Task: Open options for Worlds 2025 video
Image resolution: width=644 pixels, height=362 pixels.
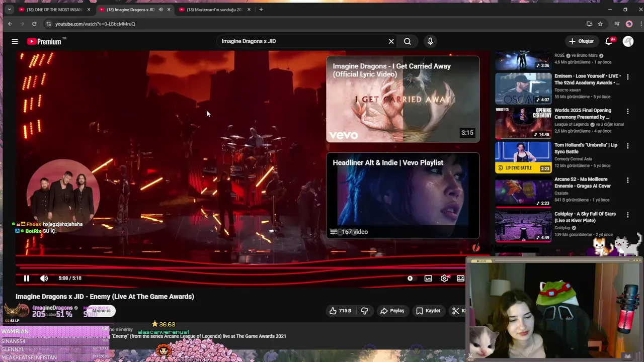Action: 627,111
